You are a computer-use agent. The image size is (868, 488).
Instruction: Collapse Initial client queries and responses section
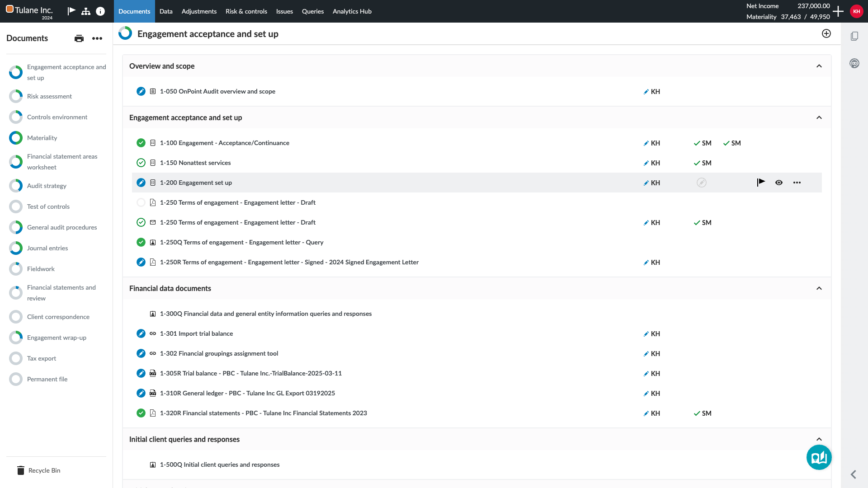(819, 439)
